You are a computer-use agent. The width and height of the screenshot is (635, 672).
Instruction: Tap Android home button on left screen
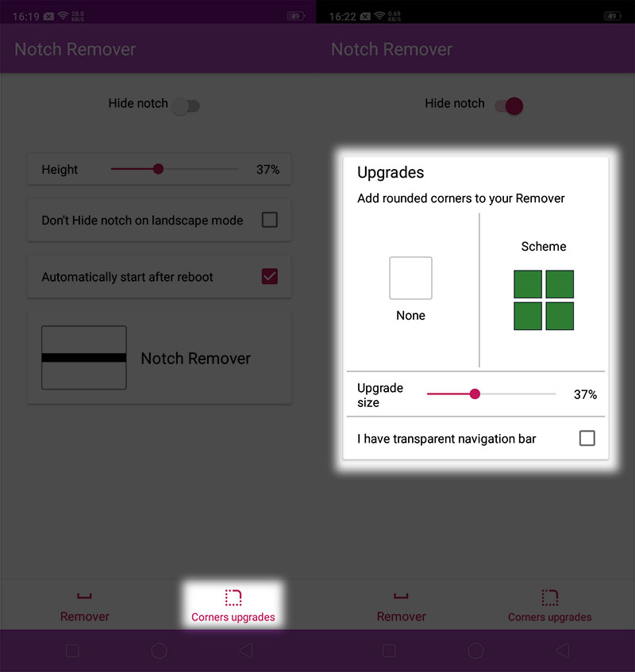[159, 651]
